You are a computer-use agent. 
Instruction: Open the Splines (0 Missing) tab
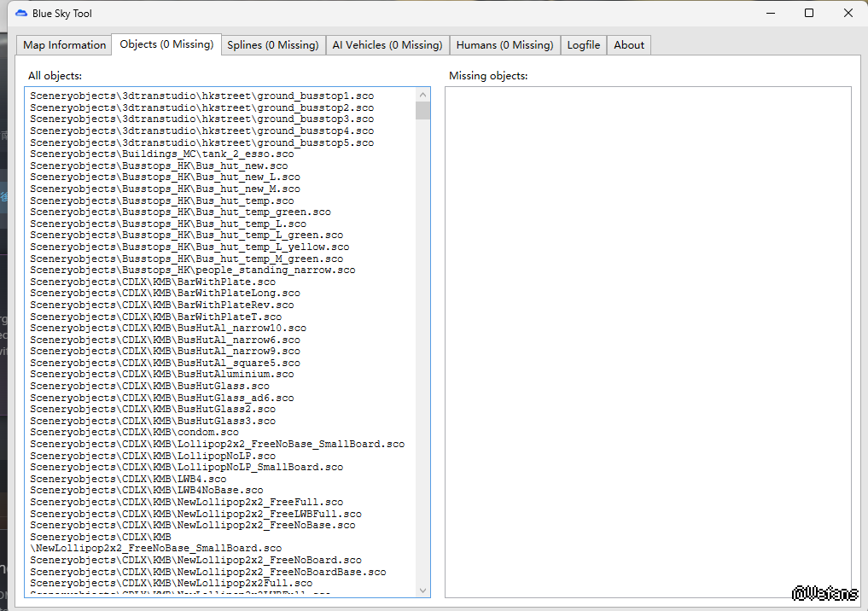[x=273, y=45]
